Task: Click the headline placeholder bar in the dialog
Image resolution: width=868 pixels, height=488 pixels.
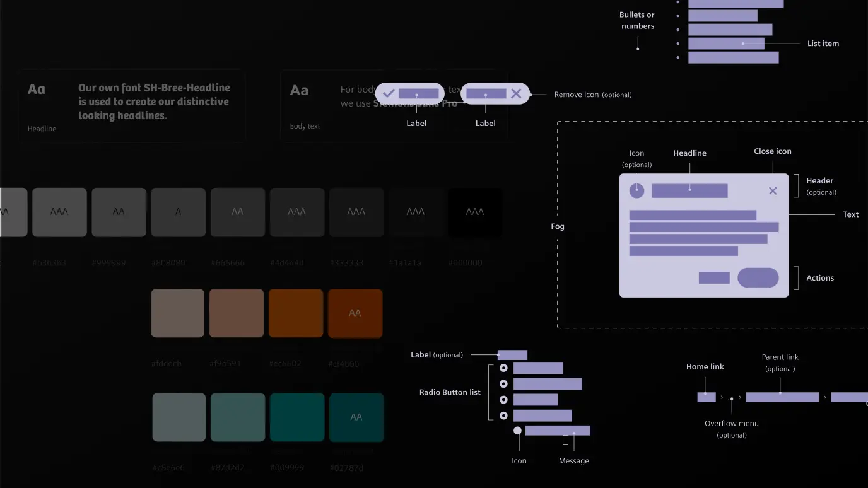Action: 689,190
